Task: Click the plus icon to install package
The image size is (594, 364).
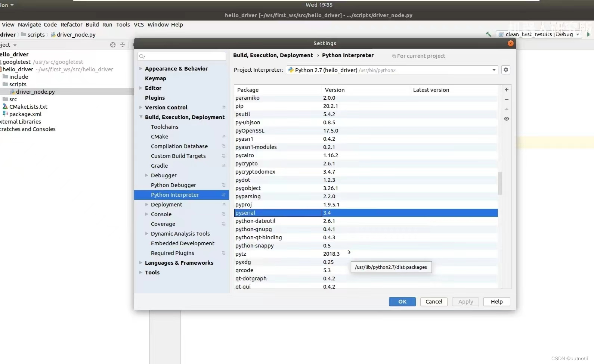Action: (x=507, y=90)
